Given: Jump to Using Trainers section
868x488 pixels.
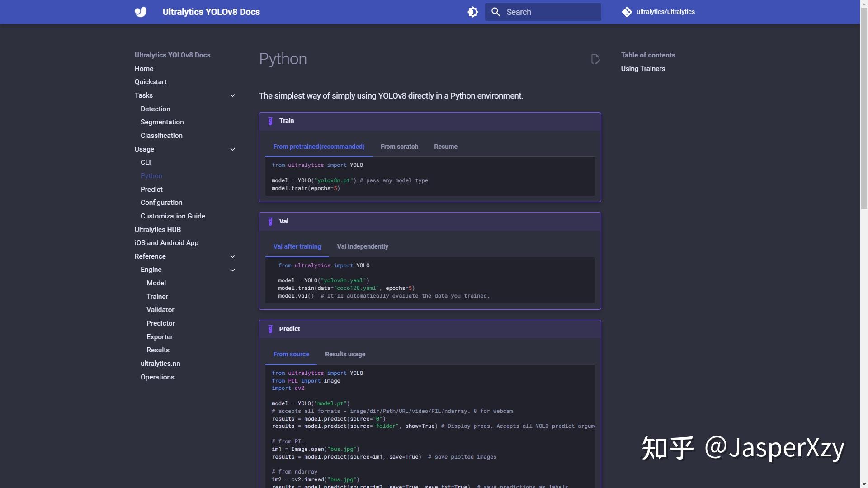Looking at the screenshot, I should (642, 69).
